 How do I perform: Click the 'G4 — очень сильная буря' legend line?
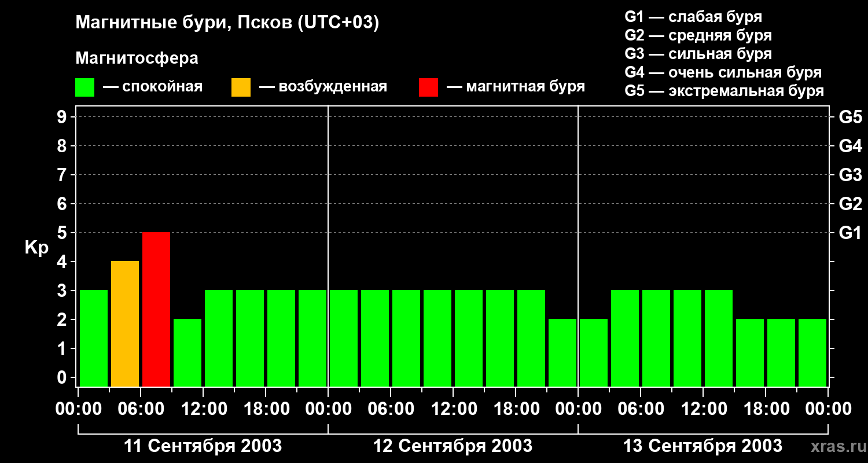click(x=723, y=72)
